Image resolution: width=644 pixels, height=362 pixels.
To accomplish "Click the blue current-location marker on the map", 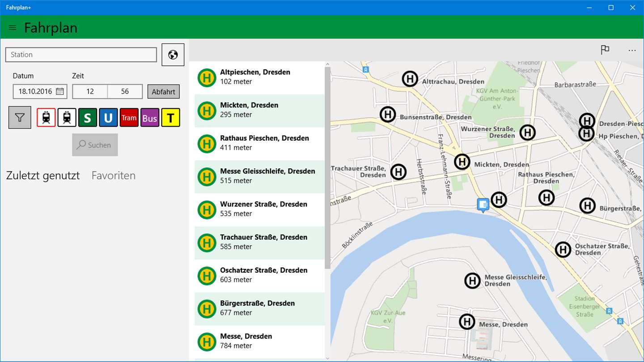I will tap(483, 205).
